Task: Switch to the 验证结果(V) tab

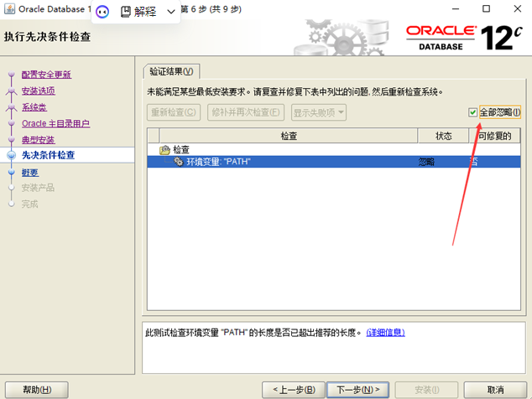Action: (172, 71)
